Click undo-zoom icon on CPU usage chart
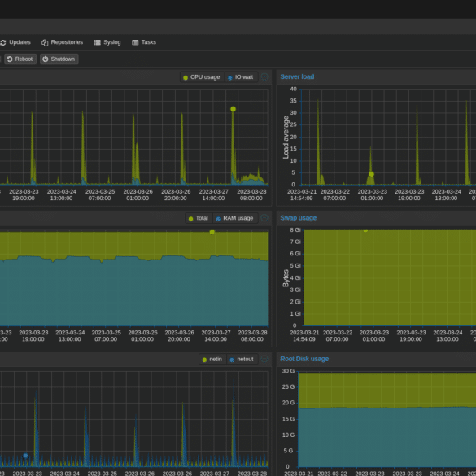The height and width of the screenshot is (476, 476). click(x=264, y=77)
